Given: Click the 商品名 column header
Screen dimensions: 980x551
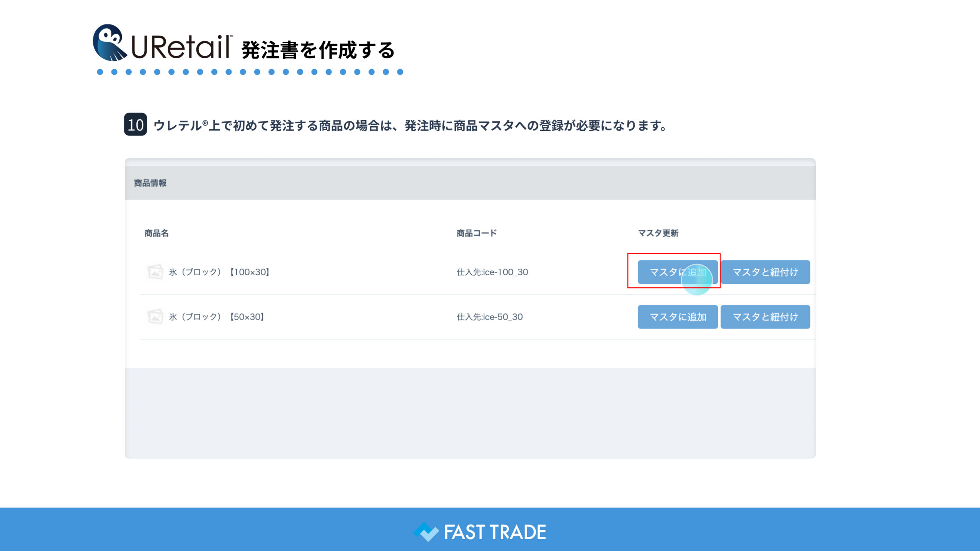Looking at the screenshot, I should point(156,233).
